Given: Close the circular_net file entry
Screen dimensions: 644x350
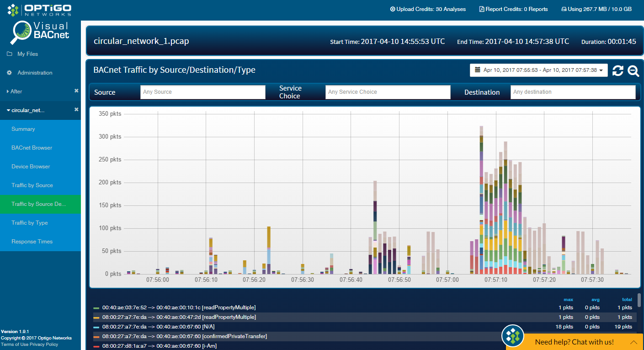Looking at the screenshot, I should 76,110.
